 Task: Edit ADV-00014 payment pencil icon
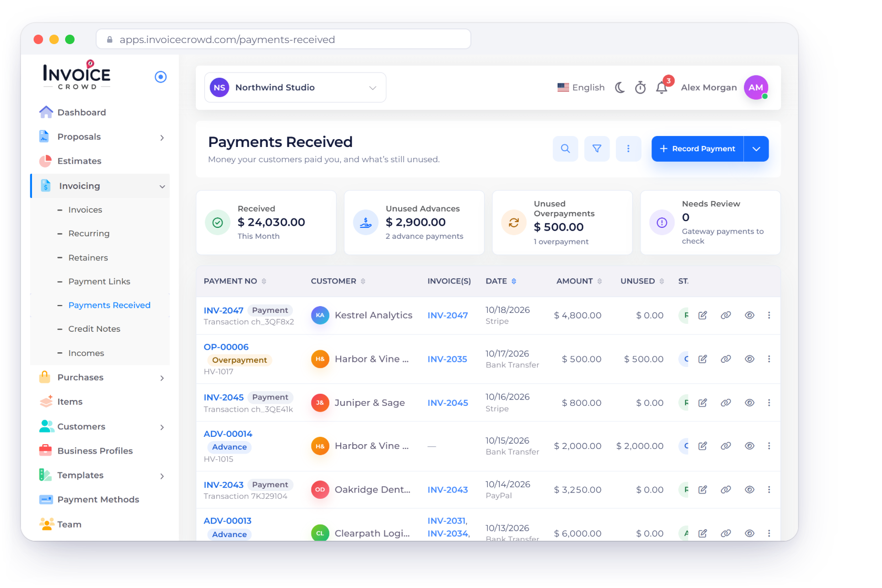pyautogui.click(x=702, y=446)
